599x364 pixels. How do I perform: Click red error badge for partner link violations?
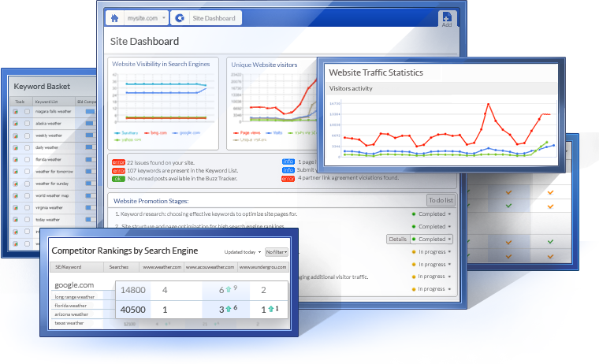288,179
